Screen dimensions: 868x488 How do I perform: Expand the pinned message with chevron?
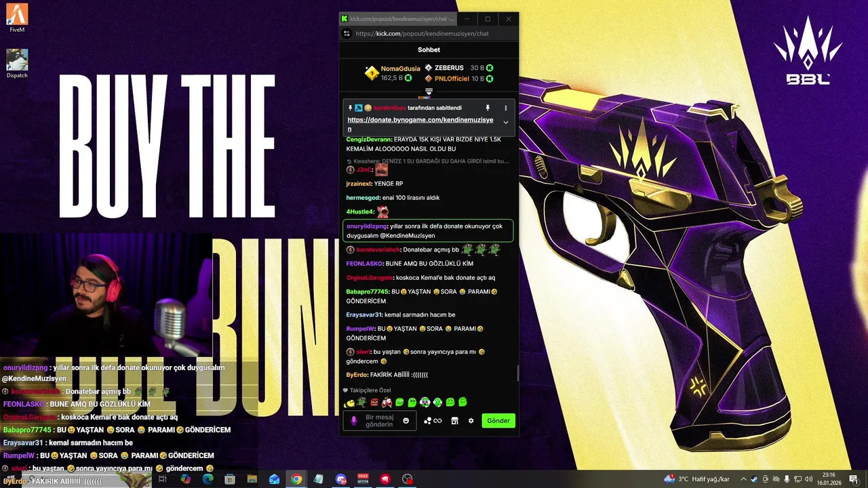pyautogui.click(x=505, y=122)
